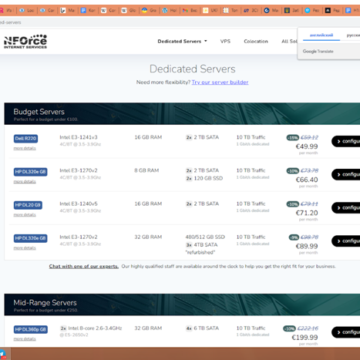The image size is (360, 360).
Task: Click the €66.40 price
Action: 307,180
